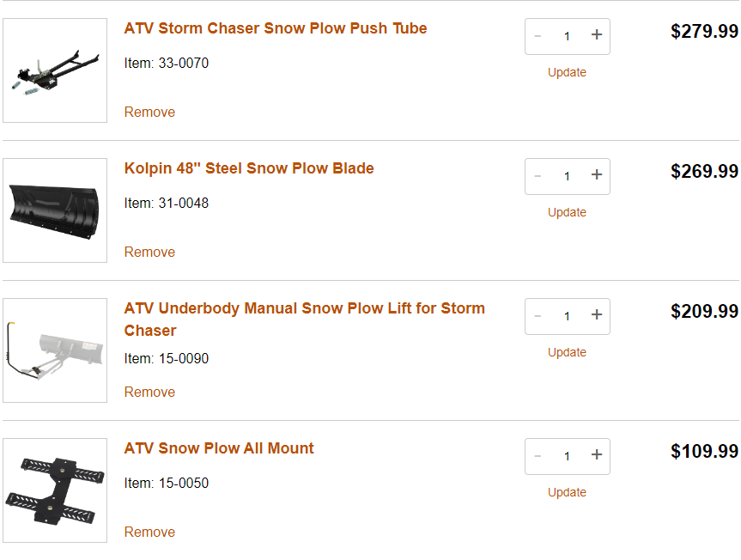Click plus icon for Kolpin 48" Blade

(x=597, y=175)
